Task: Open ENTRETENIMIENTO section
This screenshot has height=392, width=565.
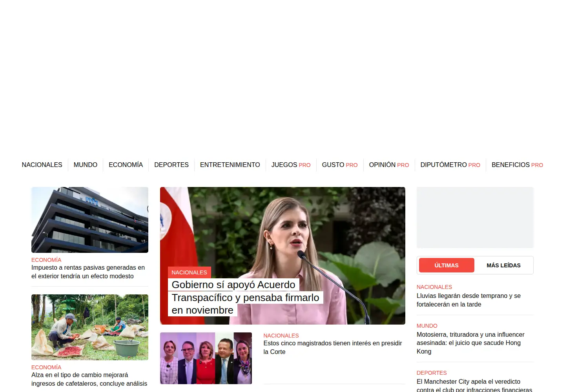Action: coord(230,165)
